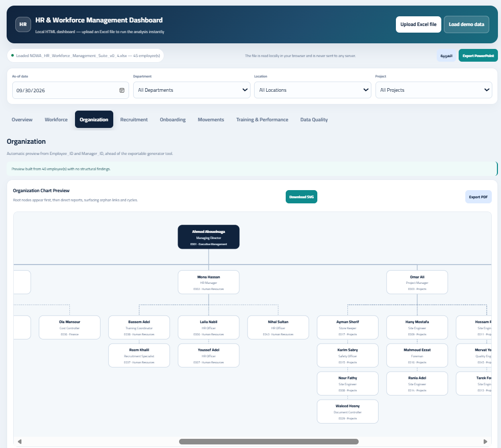This screenshot has height=448, width=501.
Task: Click the As-of date input field
Action: pos(70,90)
